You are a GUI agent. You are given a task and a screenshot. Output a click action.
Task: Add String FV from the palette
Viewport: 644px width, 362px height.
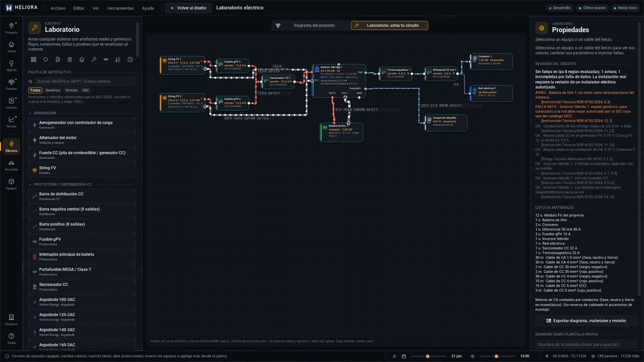click(82, 170)
